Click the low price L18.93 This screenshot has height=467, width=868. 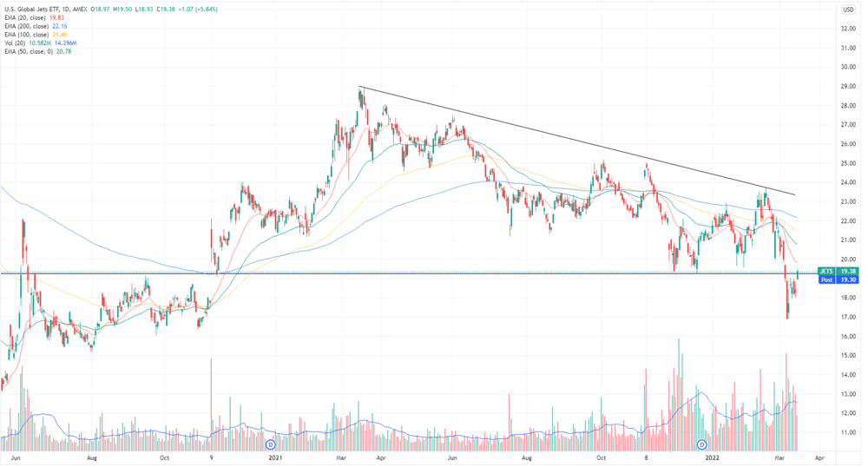click(146, 10)
